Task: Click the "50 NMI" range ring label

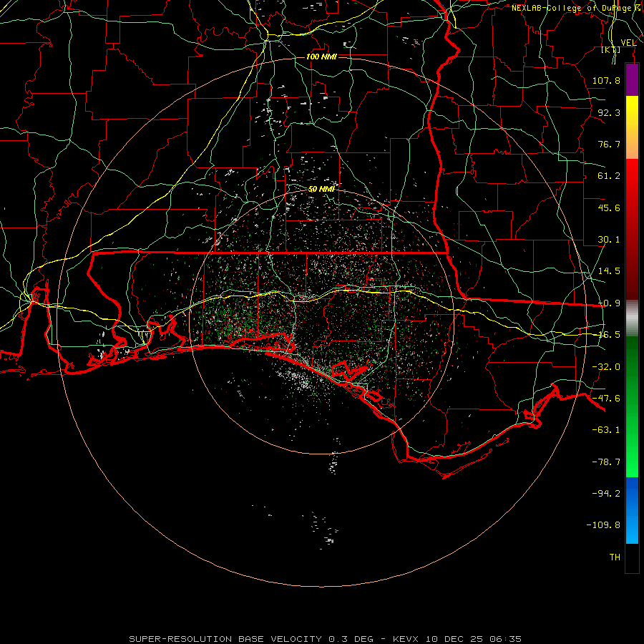Action: click(x=321, y=189)
